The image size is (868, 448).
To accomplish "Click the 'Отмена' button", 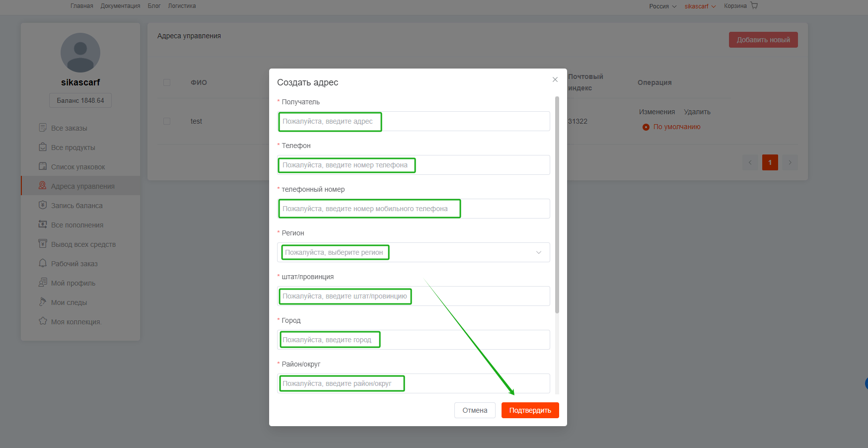I will pos(475,410).
